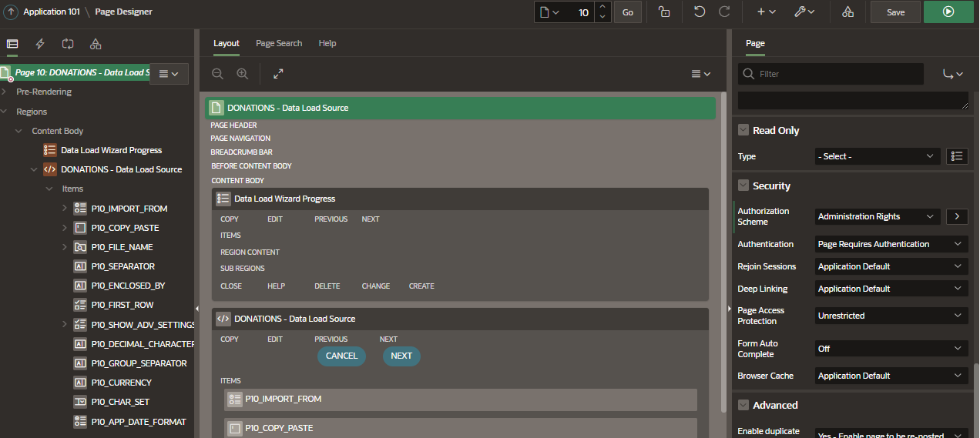This screenshot has height=438, width=980.
Task: Switch to the Page Search tab
Action: 279,43
